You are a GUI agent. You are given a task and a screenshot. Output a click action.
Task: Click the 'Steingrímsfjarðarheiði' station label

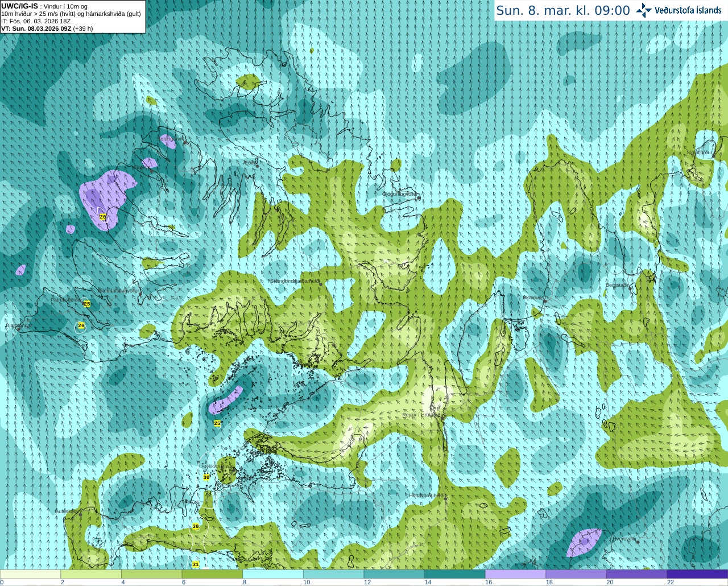coord(295,281)
